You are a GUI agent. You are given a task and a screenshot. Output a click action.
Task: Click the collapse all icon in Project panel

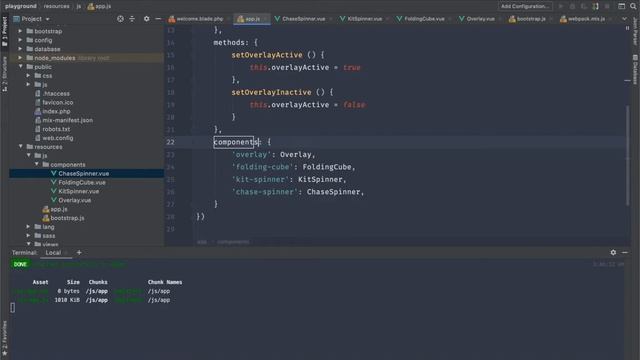132,19
